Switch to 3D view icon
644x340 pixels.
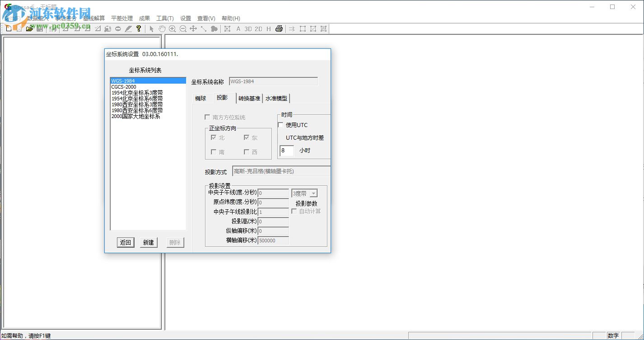[248, 28]
